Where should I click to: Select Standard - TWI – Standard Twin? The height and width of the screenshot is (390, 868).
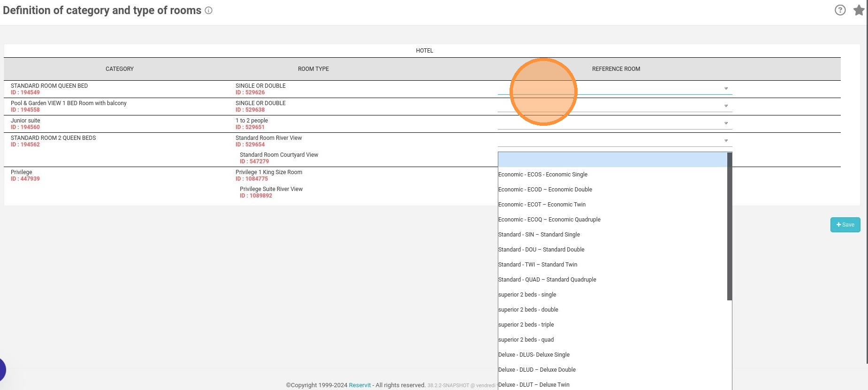[x=612, y=265]
